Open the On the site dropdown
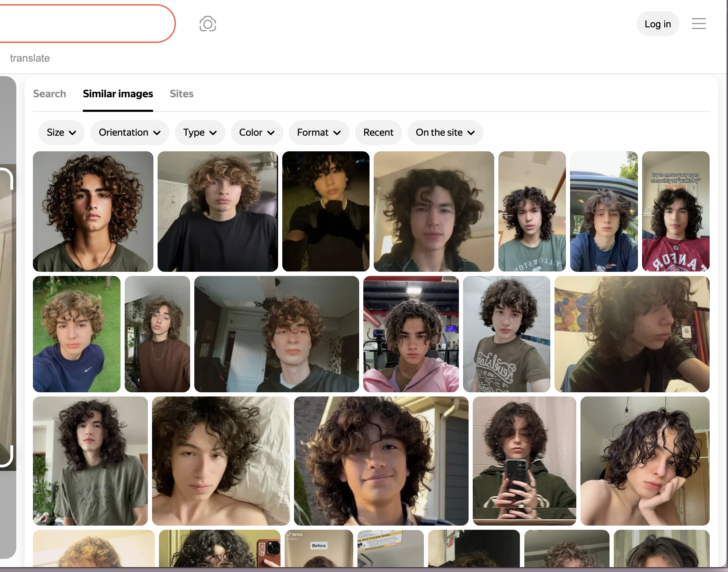This screenshot has width=728, height=572. (445, 133)
